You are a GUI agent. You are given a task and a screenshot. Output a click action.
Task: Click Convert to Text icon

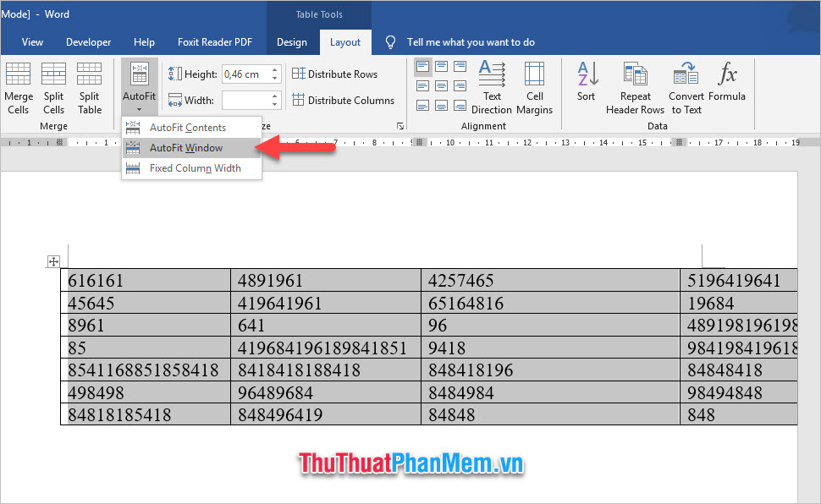(686, 74)
